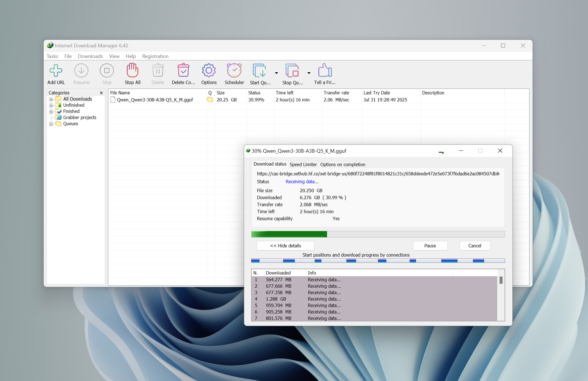The height and width of the screenshot is (381, 588).
Task: Click the All Downloads folder icon
Action: pyautogui.click(x=59, y=99)
